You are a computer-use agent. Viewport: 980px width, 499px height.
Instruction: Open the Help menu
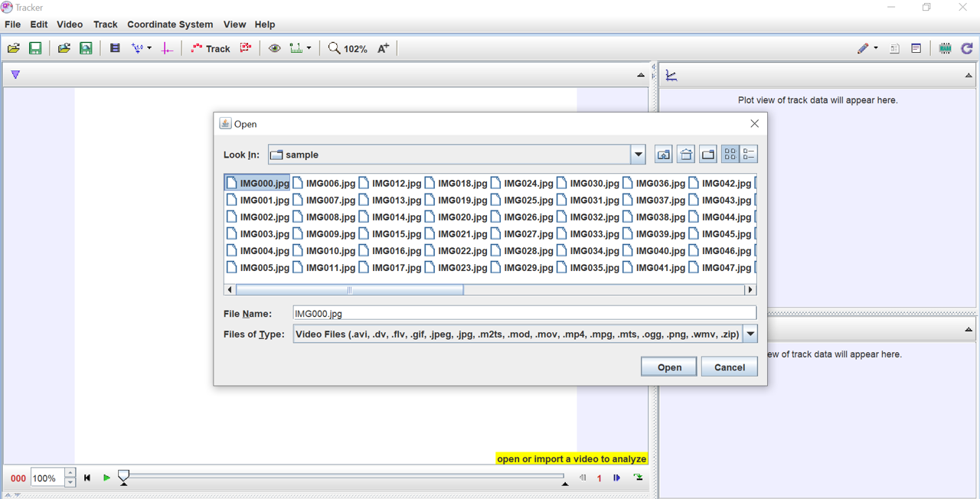tap(265, 24)
